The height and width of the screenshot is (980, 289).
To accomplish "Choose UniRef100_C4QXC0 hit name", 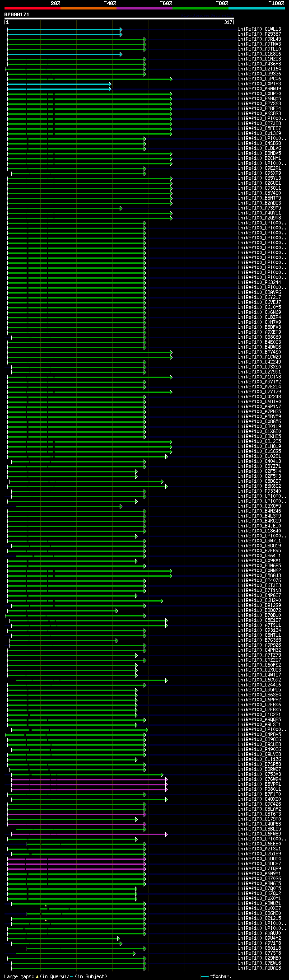I will 259,799.
